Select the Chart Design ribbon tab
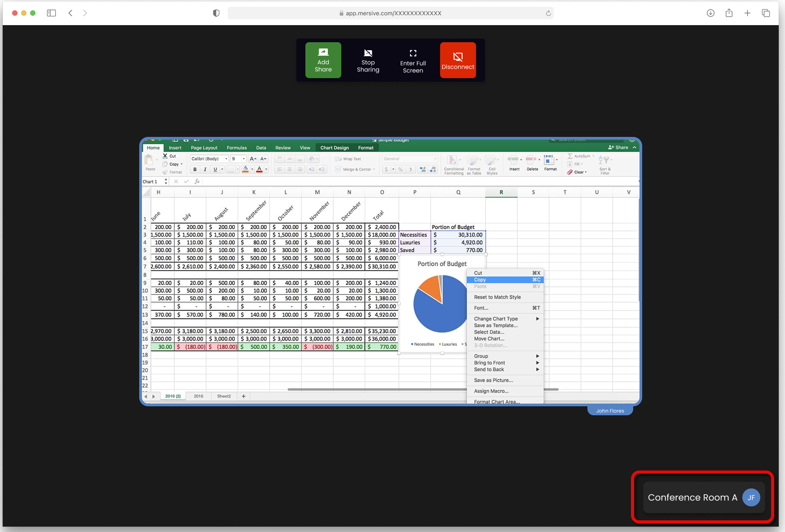The image size is (785, 532). point(335,148)
